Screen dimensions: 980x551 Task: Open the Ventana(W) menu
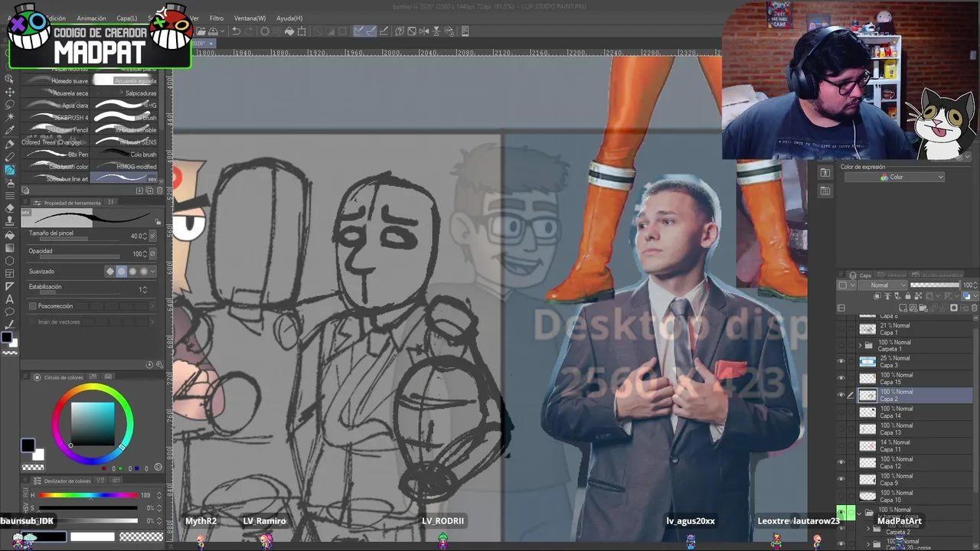coord(250,18)
